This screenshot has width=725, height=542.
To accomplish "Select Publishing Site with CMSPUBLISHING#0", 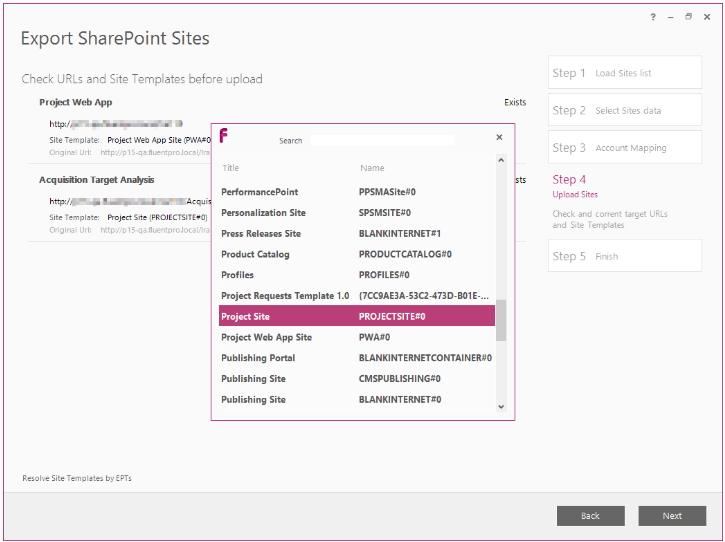I will pos(357,379).
